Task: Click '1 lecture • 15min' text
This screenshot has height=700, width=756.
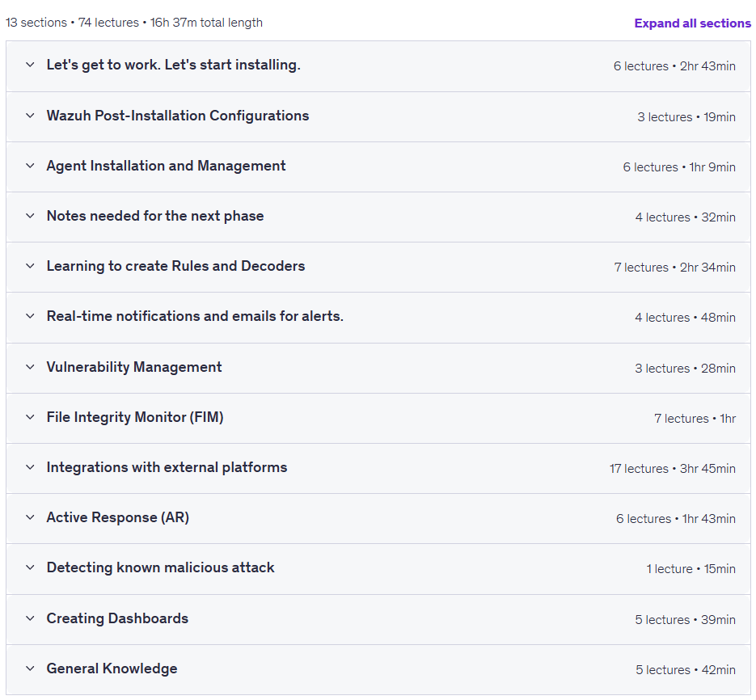Action: click(691, 569)
